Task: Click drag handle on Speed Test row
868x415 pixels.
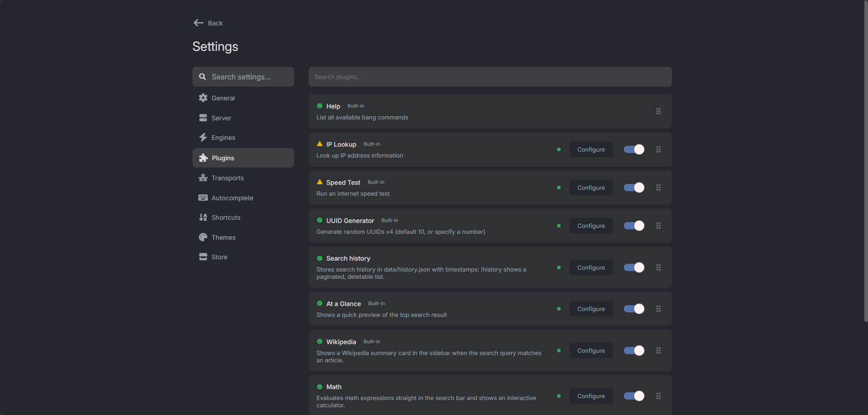Action: 658,188
